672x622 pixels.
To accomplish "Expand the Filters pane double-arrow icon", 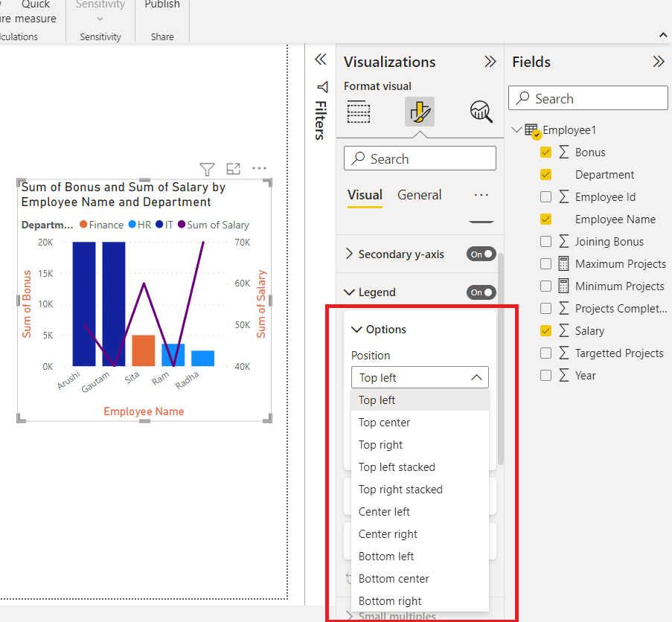I will [321, 59].
